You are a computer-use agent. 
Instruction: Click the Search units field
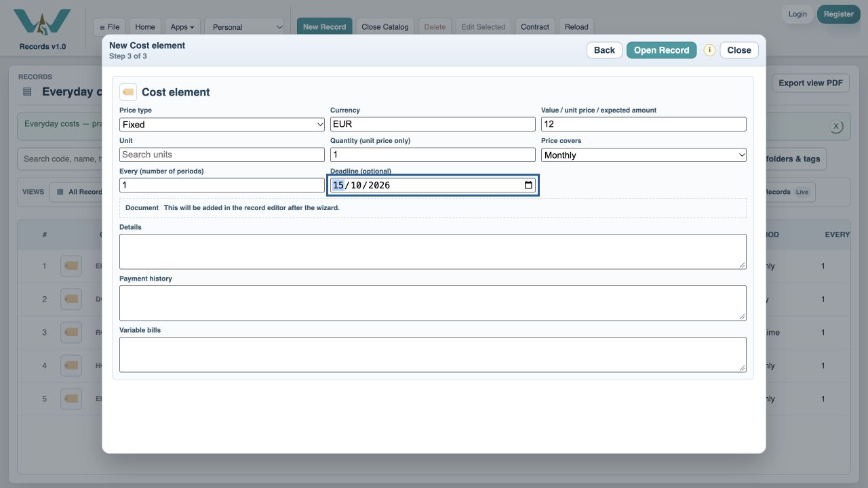pyautogui.click(x=222, y=155)
